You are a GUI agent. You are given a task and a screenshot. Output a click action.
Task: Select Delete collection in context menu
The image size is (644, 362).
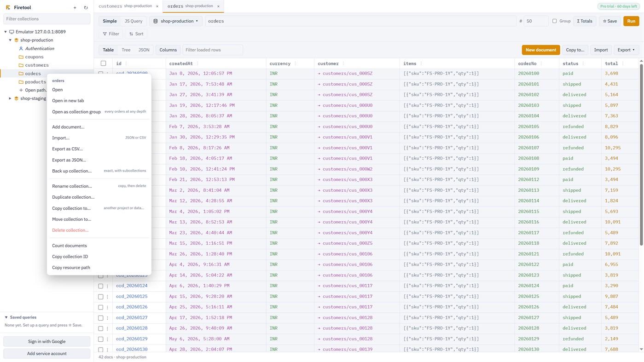coord(70,230)
